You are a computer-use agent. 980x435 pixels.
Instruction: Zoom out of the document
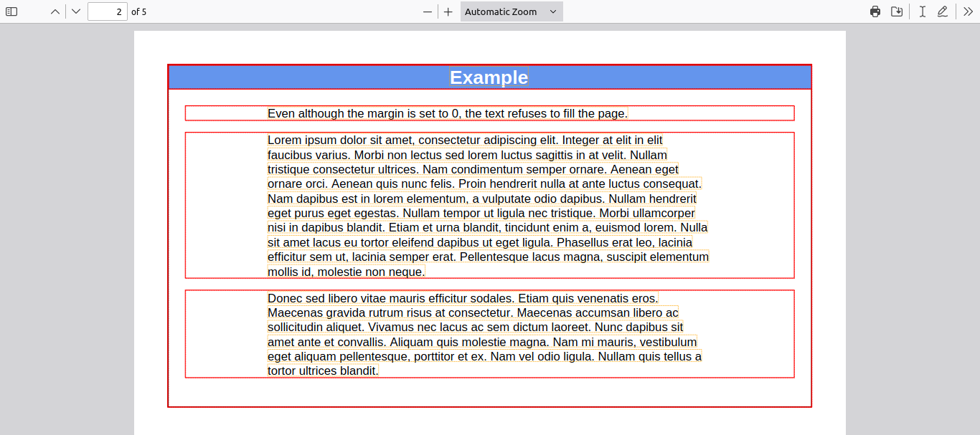(x=427, y=11)
